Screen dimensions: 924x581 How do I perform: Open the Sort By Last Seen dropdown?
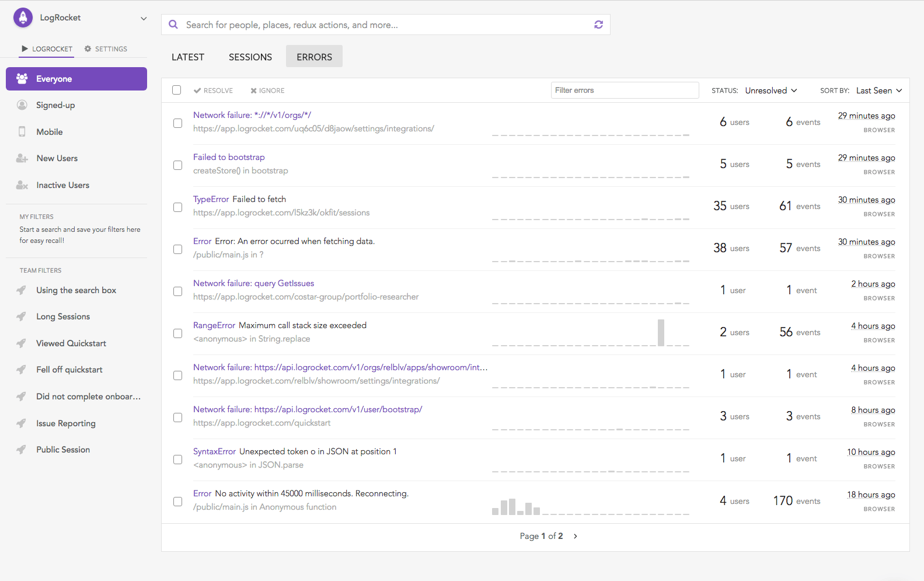(x=879, y=91)
